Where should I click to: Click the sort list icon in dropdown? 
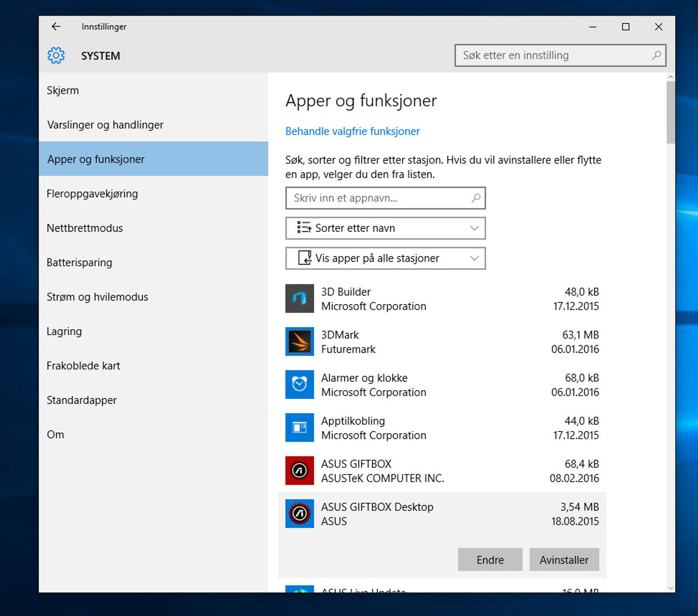[x=304, y=227]
